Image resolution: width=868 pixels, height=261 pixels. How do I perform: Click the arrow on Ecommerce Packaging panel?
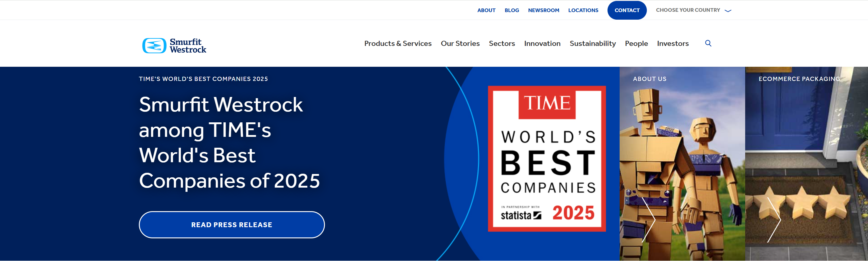pyautogui.click(x=774, y=220)
